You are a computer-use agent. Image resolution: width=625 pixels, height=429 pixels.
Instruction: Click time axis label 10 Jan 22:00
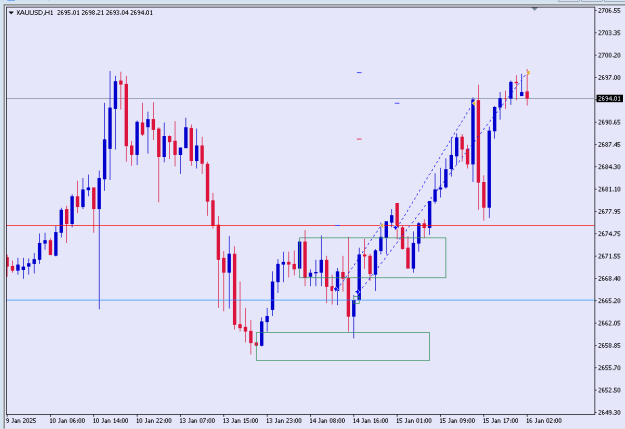154,421
